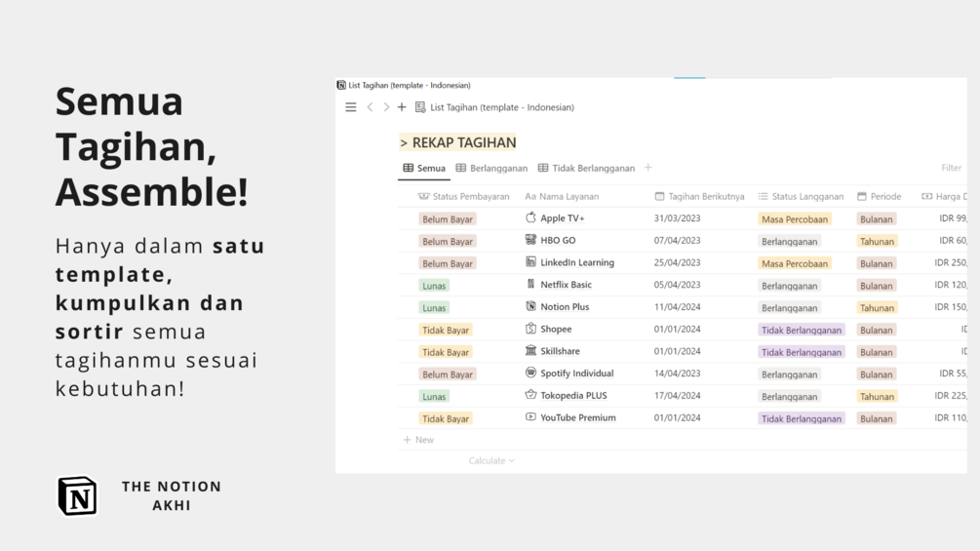Click the Tokopedia PLUS row icon
This screenshot has width=980, height=551.
(530, 395)
